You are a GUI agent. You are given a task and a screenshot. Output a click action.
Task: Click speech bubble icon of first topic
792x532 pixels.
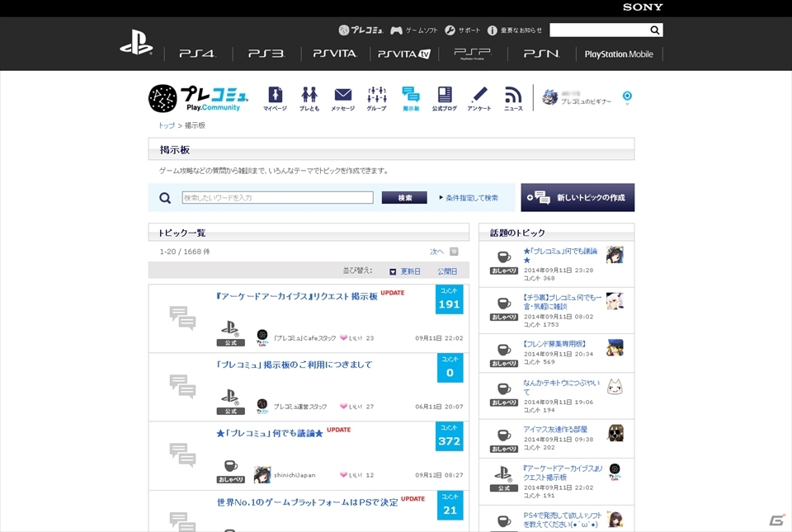coord(182,318)
